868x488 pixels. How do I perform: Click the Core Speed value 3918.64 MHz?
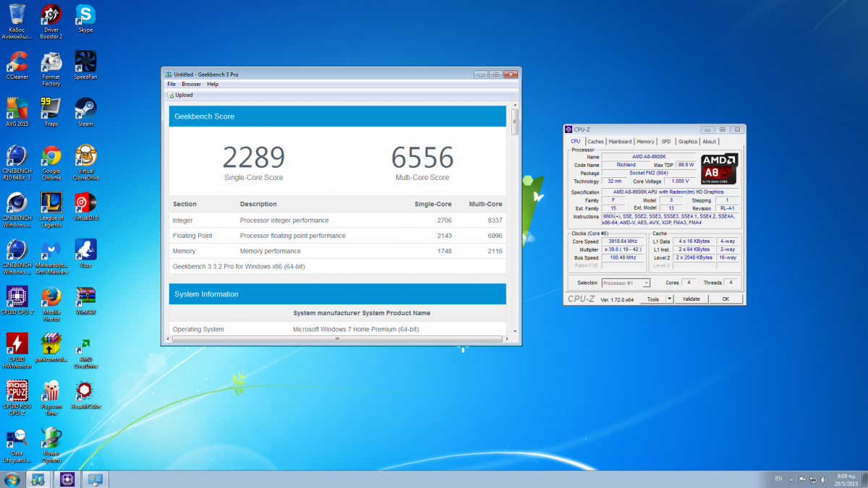pos(623,241)
